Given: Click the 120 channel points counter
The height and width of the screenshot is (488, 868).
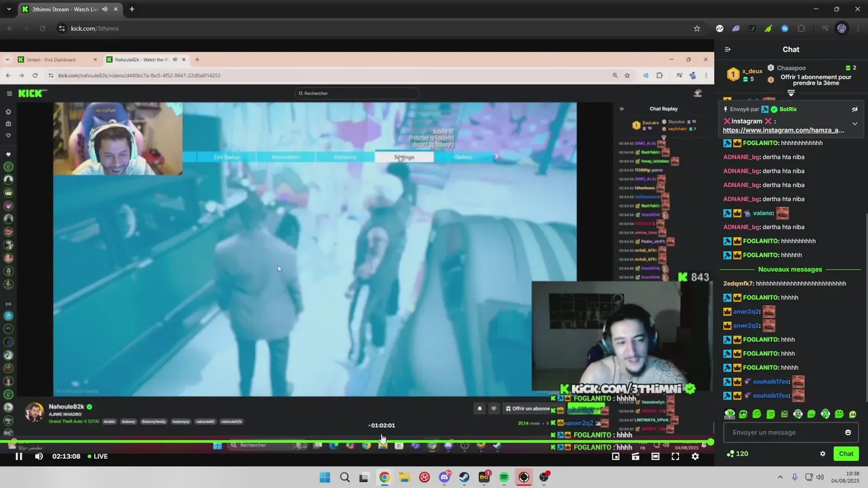Looking at the screenshot, I should point(738,453).
